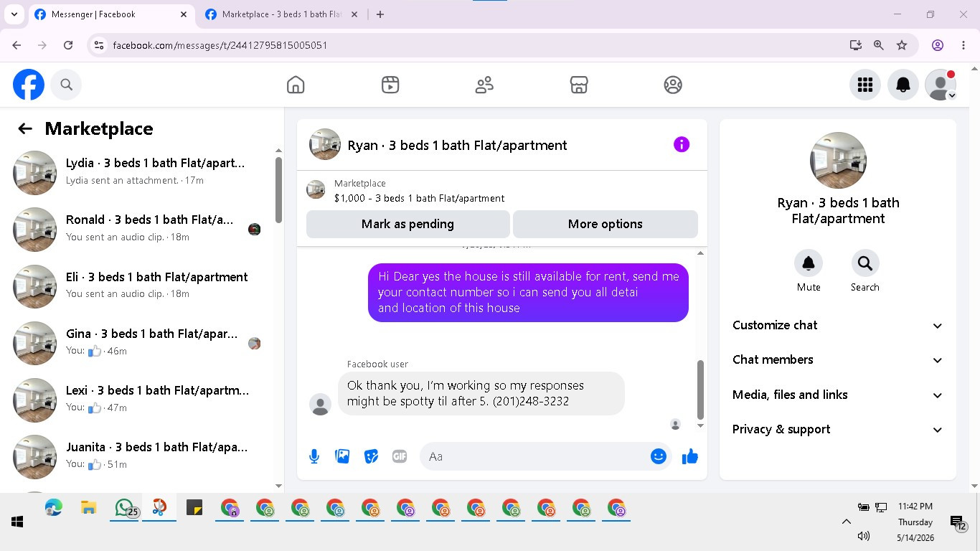Open Juanita's apartment conversation
The height and width of the screenshot is (551, 980).
pyautogui.click(x=137, y=456)
